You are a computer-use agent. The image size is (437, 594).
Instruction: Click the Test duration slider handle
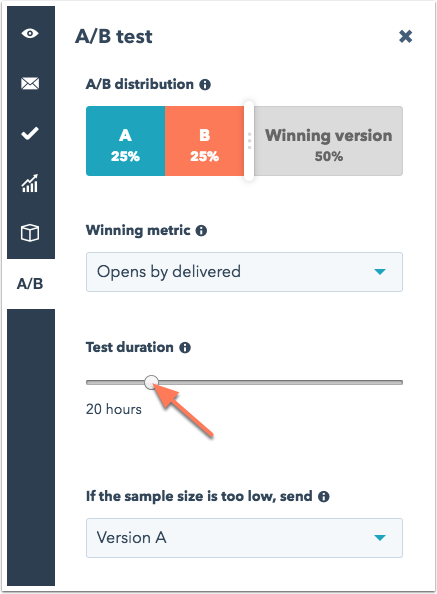click(x=151, y=382)
